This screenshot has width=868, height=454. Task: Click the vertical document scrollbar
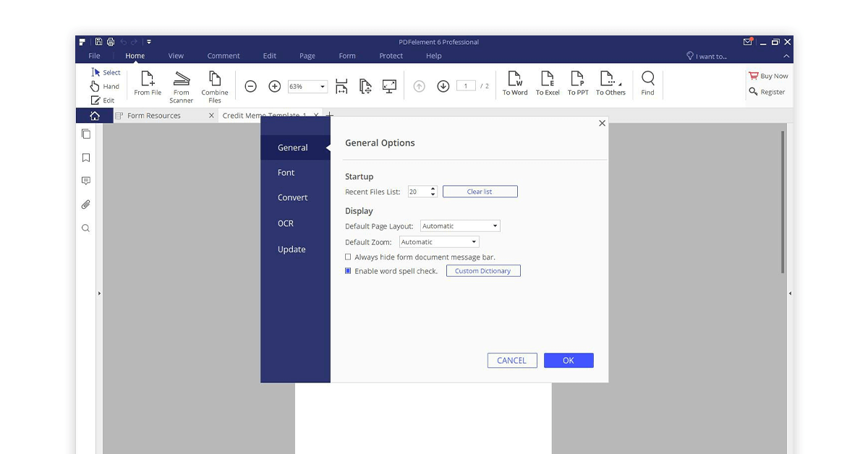[783, 202]
